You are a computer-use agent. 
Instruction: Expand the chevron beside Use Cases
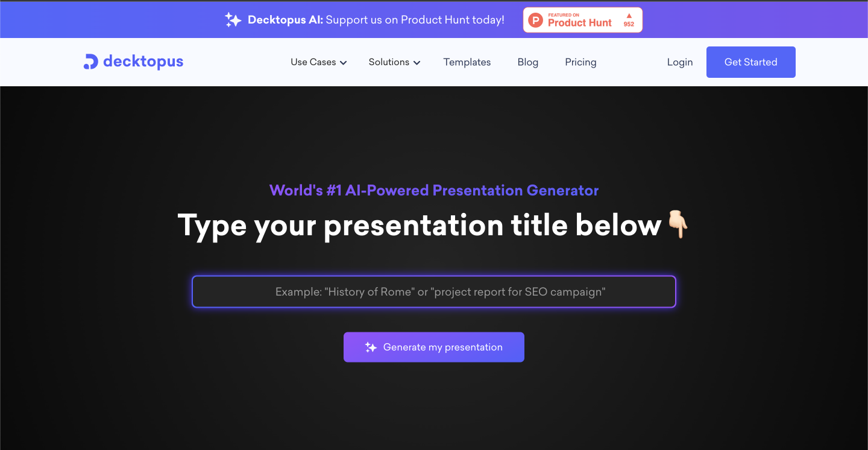pos(343,63)
